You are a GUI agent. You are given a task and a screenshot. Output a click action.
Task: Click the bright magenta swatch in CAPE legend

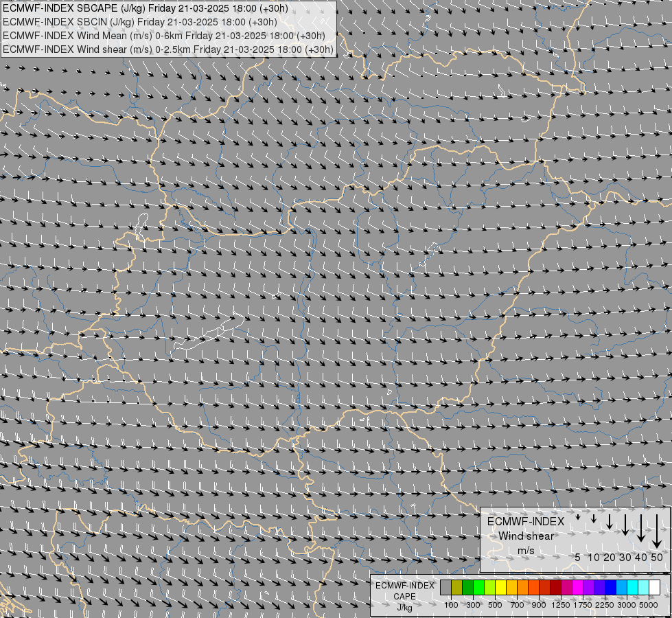click(x=577, y=588)
